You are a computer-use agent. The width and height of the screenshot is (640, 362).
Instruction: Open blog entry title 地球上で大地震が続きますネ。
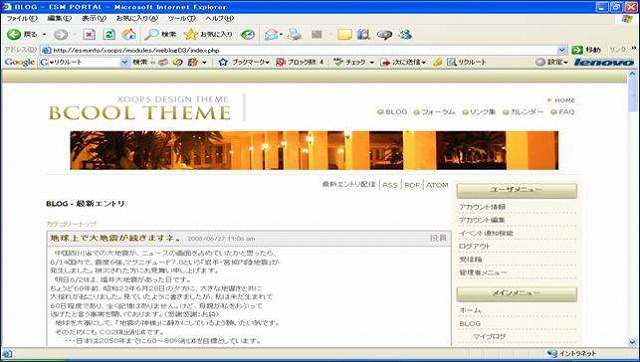tap(116, 238)
